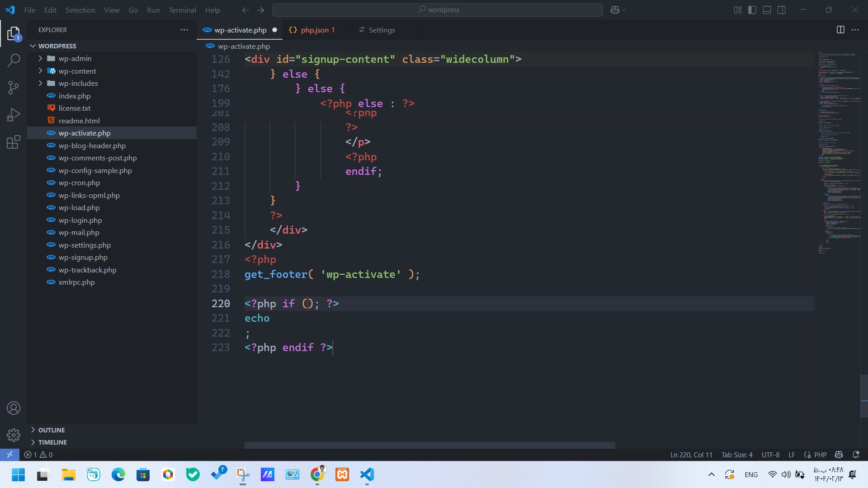Image resolution: width=868 pixels, height=488 pixels.
Task: Open Google Chrome from taskbar
Action: click(x=317, y=474)
